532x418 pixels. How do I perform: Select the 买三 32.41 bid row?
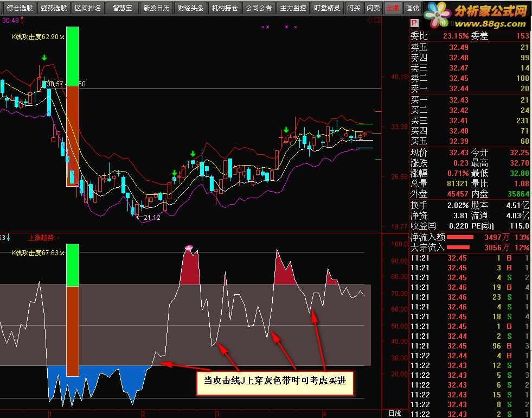pyautogui.click(x=470, y=121)
